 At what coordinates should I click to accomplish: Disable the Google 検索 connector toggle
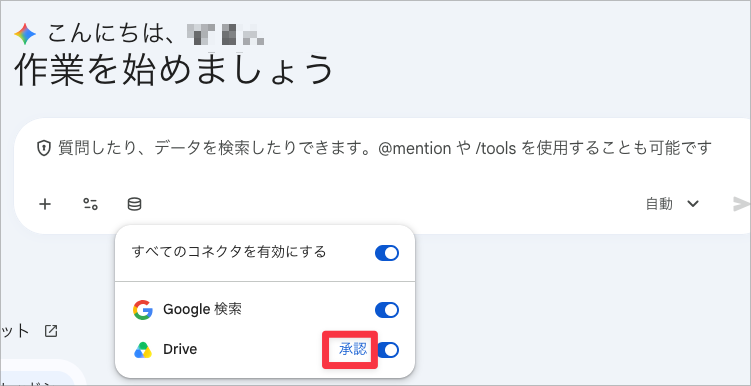coord(387,310)
